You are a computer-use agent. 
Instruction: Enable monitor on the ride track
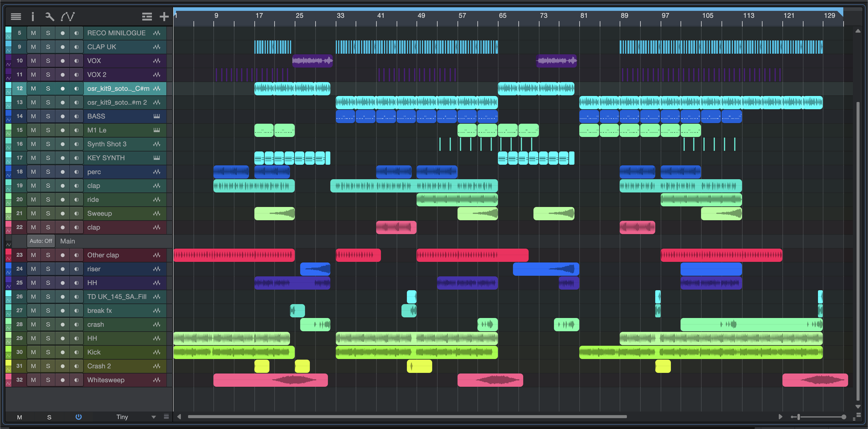77,200
